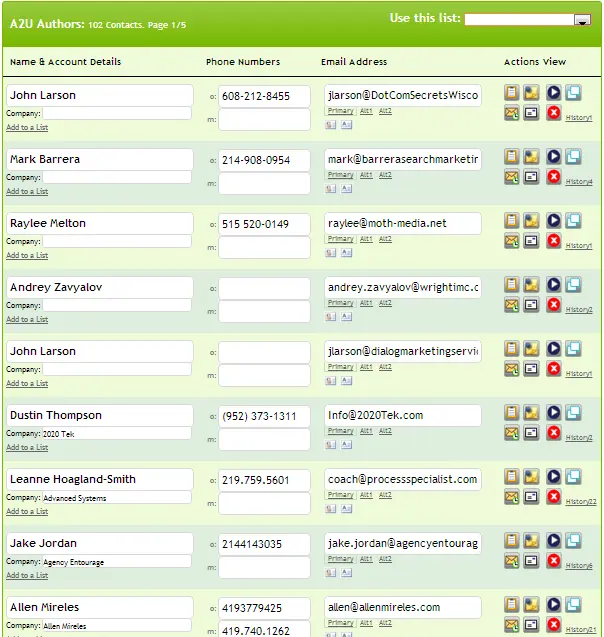Screen dimensions: 604x637
Task: Open History6 link for Jake Jordan
Action: (x=579, y=566)
